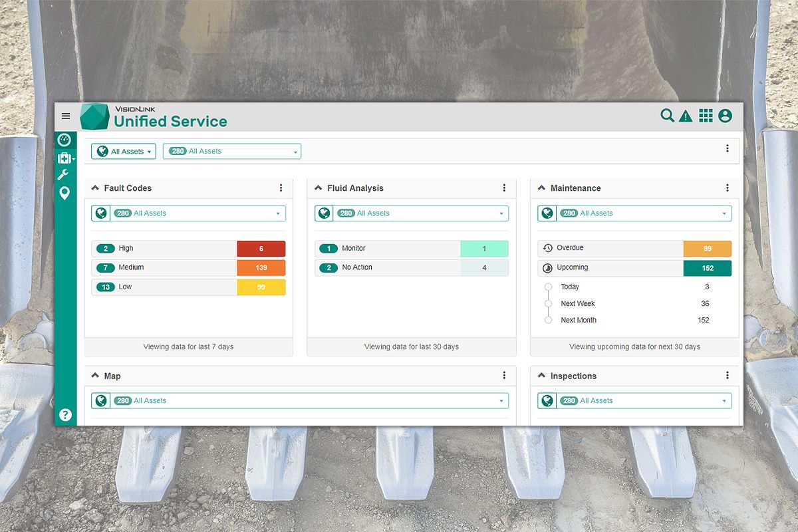
Task: Open the Fault Codes asset filter dropdown
Action: (189, 213)
